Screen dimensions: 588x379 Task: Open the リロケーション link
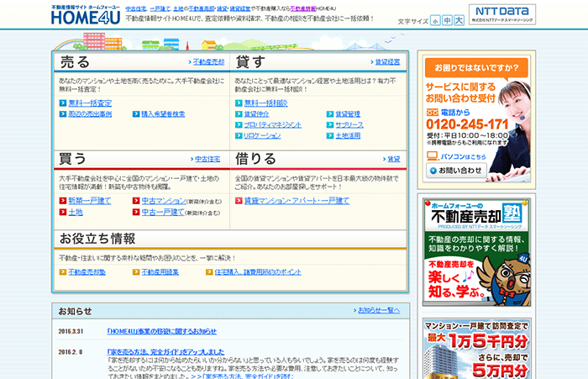pyautogui.click(x=262, y=136)
